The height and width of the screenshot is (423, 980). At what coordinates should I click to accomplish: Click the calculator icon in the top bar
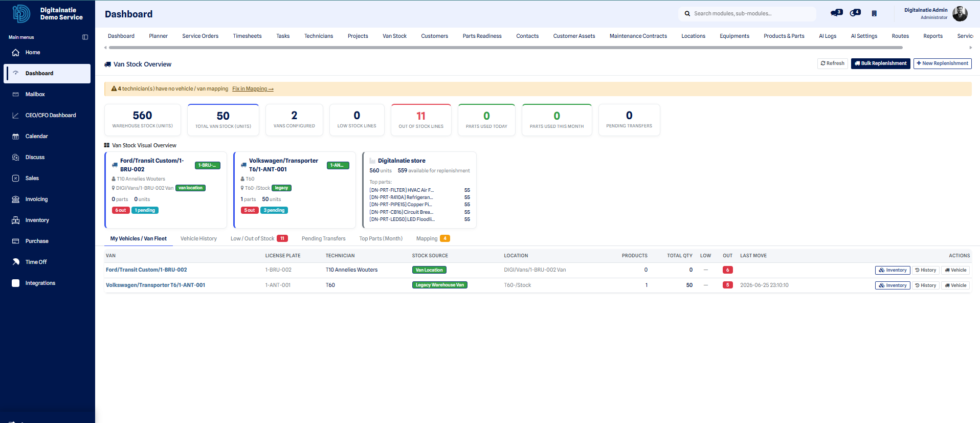pyautogui.click(x=874, y=13)
